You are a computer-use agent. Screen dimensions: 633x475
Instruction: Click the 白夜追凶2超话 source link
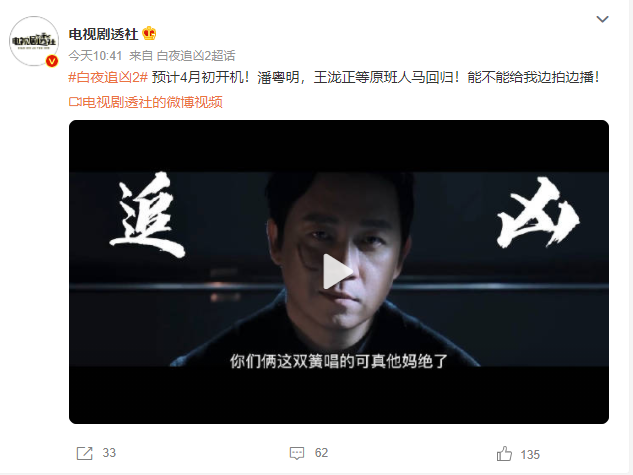point(196,56)
